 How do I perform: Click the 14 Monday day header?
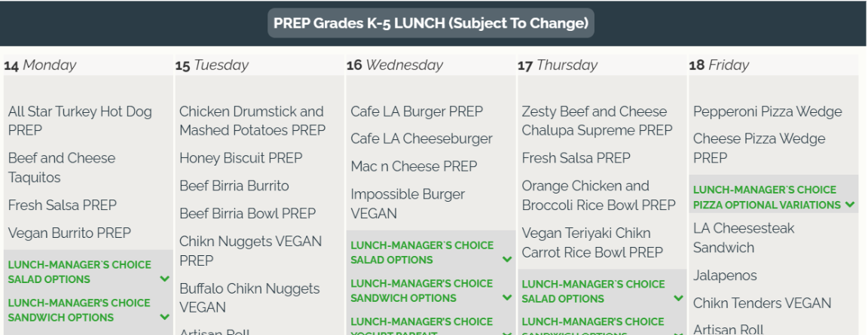[40, 65]
